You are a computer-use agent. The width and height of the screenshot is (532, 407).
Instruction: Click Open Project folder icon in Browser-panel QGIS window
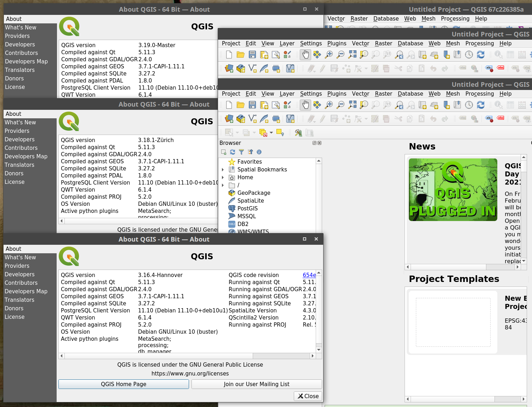241,105
